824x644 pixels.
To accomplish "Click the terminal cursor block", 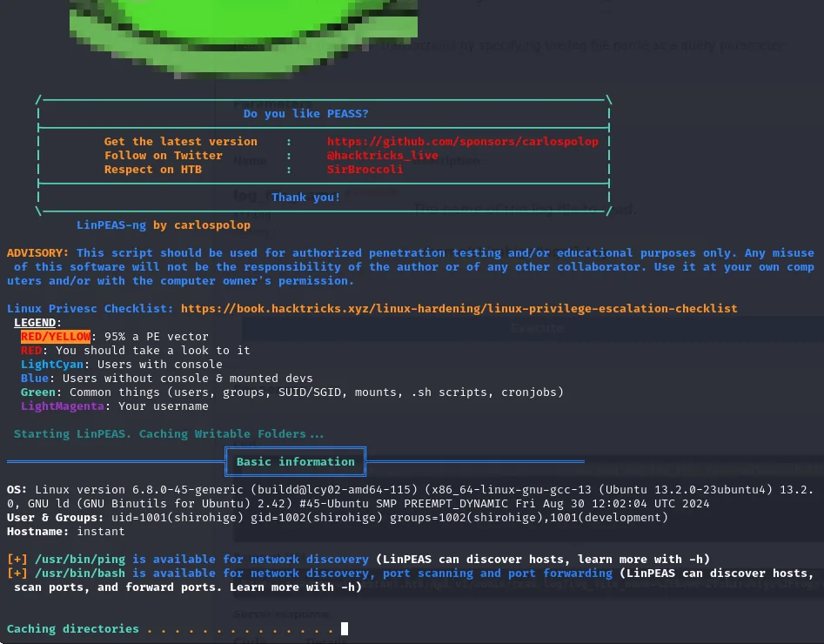I will click(x=345, y=628).
